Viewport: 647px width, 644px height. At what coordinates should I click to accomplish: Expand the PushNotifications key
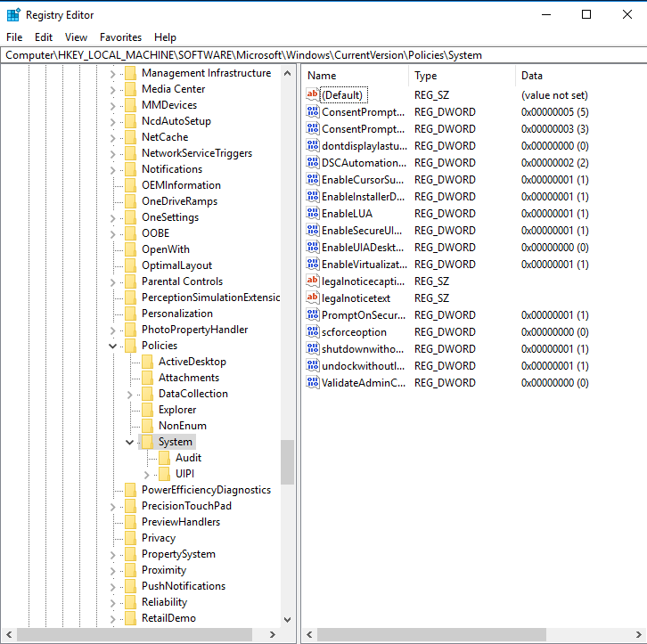tap(112, 587)
